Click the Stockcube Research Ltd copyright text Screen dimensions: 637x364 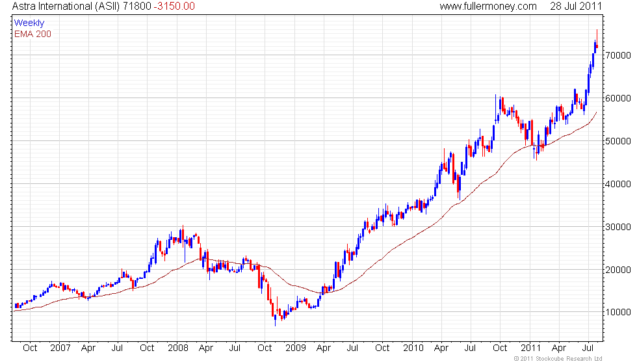coord(558,359)
